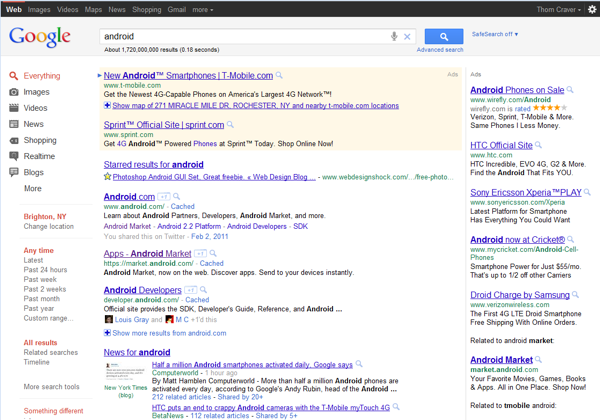Click the Shopping tag icon in sidebar

coord(13,140)
